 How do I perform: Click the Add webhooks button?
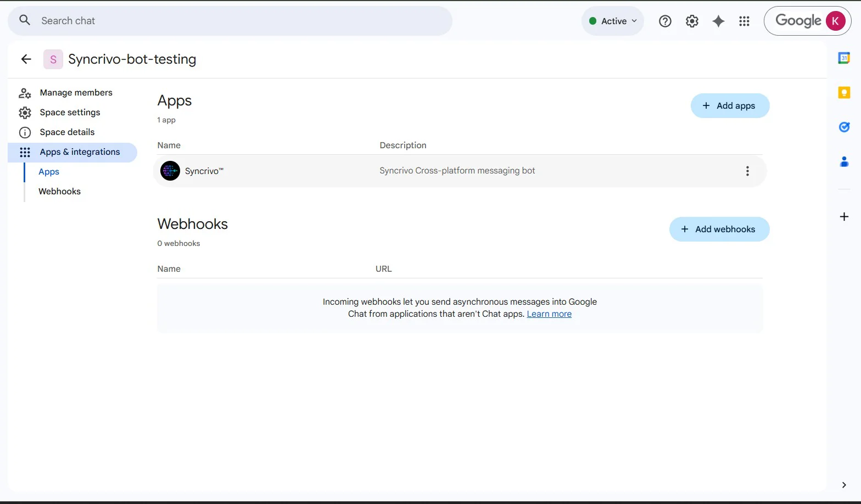[x=719, y=229]
